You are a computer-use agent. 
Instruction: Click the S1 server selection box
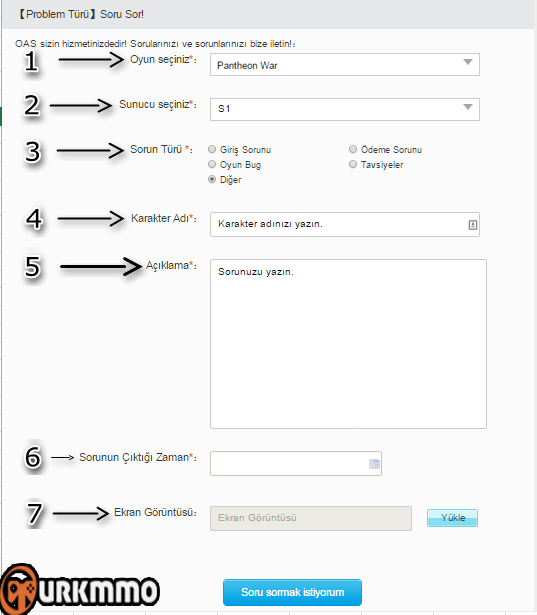[344, 109]
